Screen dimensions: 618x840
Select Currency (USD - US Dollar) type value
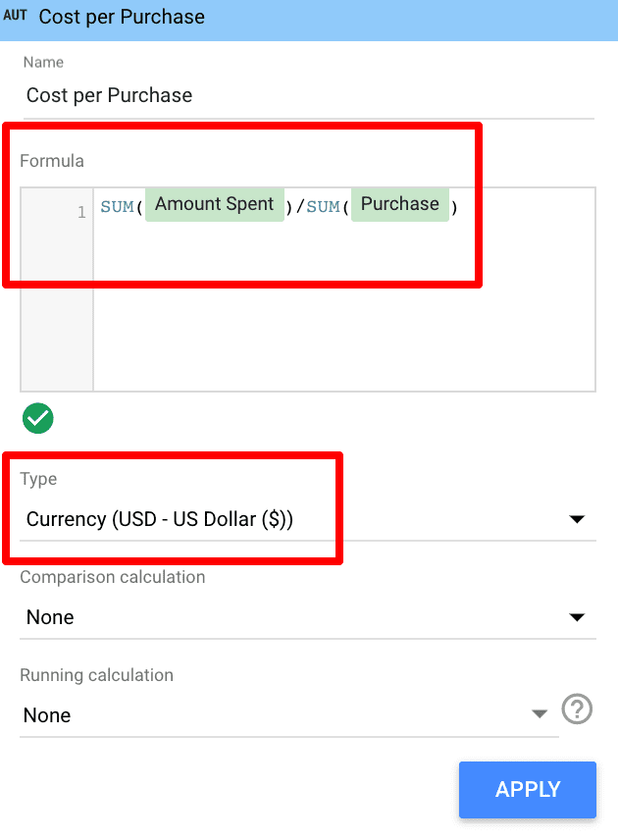[160, 519]
